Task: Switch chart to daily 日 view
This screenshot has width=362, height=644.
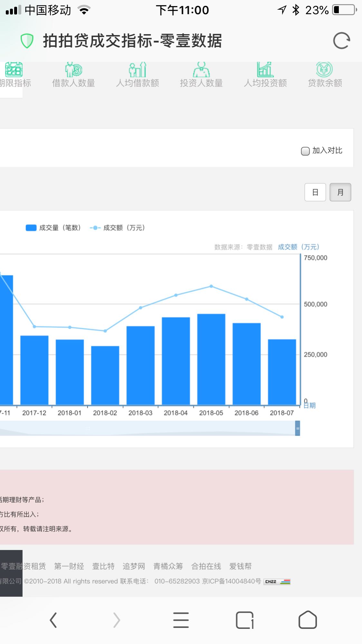Action: 315,192
